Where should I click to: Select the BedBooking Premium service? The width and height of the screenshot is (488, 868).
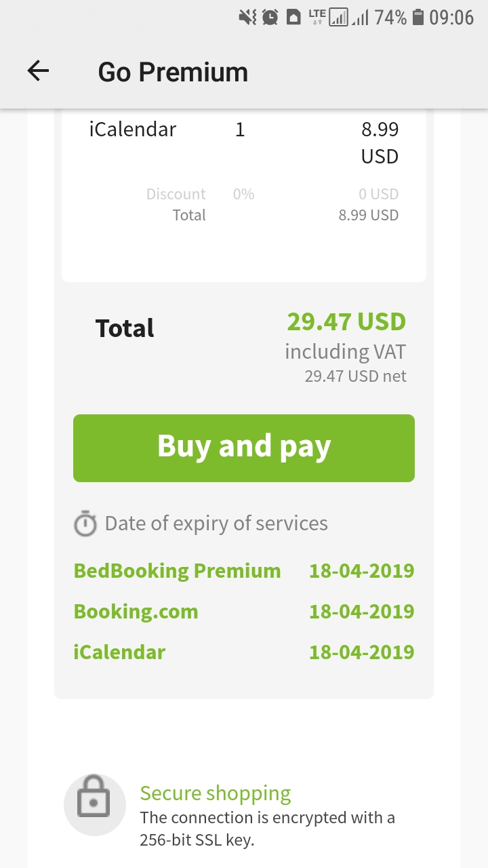click(177, 571)
